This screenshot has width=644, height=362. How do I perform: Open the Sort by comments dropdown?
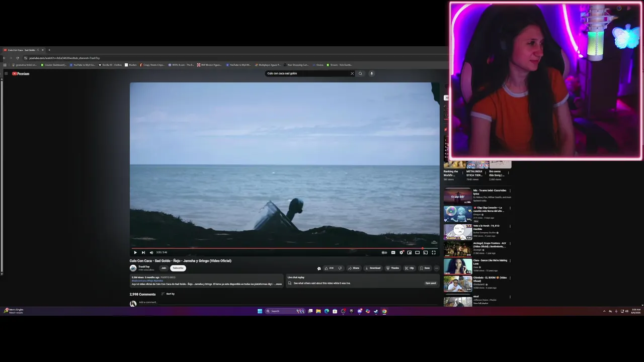168,294
